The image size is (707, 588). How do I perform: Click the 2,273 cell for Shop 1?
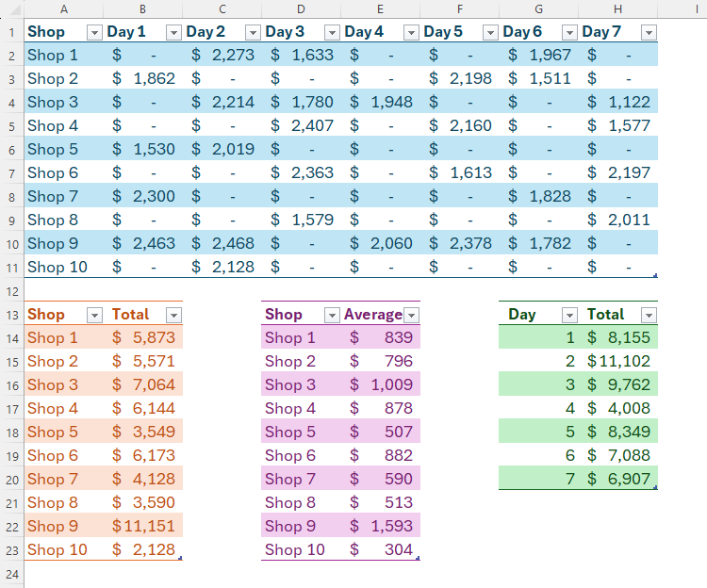222,55
